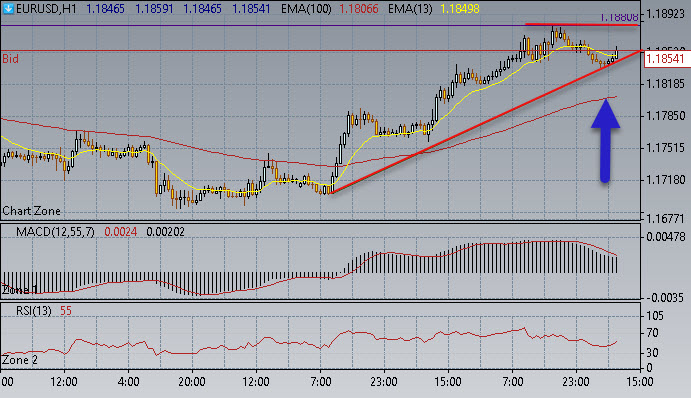The height and width of the screenshot is (398, 691).
Task: Click the red 1.18541 bid price tag
Action: pyautogui.click(x=666, y=59)
